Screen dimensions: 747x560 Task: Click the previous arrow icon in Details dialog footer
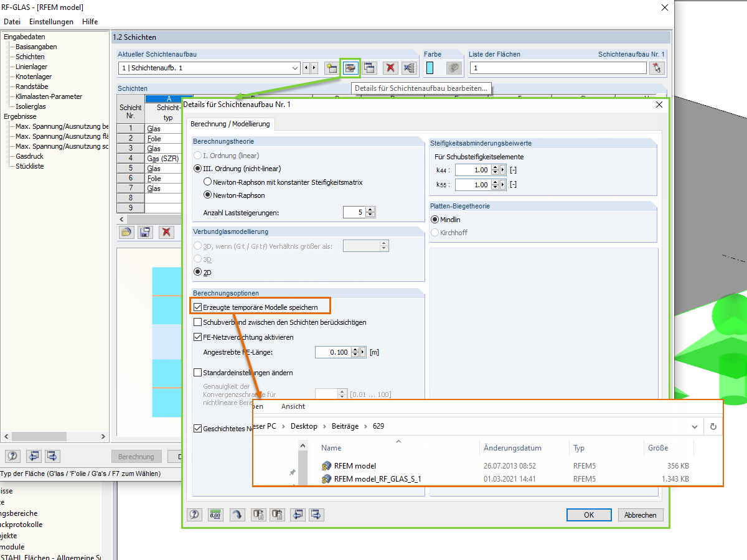coord(298,515)
